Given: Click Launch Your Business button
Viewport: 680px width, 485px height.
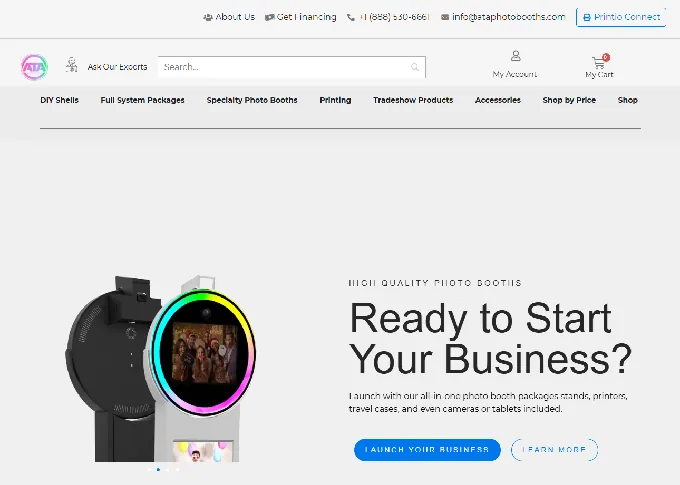Looking at the screenshot, I should click(x=427, y=450).
